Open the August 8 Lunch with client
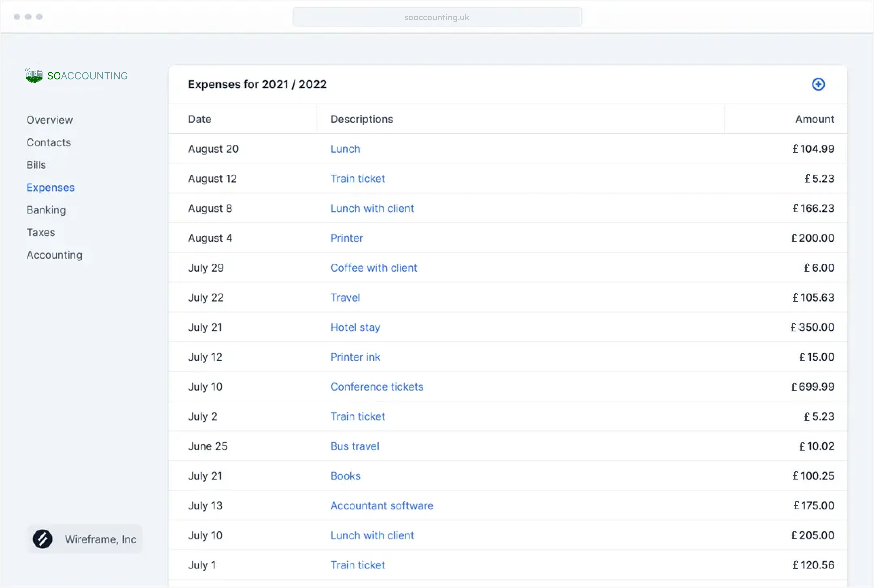The width and height of the screenshot is (874, 588). click(372, 208)
